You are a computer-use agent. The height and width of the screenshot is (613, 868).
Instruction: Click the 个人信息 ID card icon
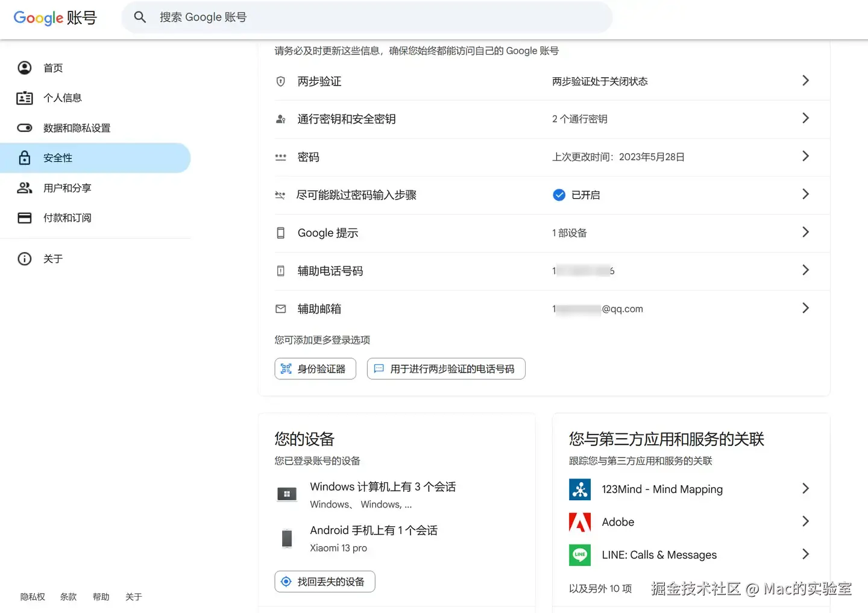pyautogui.click(x=25, y=98)
